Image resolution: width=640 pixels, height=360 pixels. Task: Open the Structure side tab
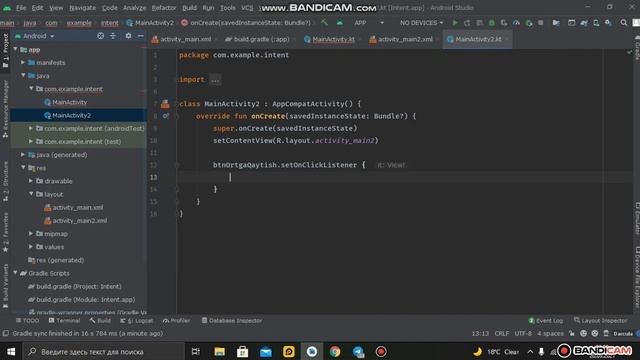5,181
